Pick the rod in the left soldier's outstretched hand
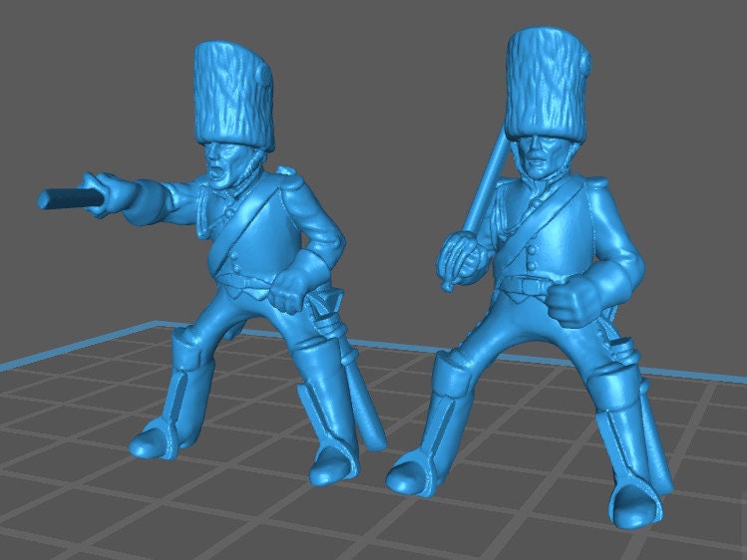This screenshot has width=747, height=560. coord(68,197)
